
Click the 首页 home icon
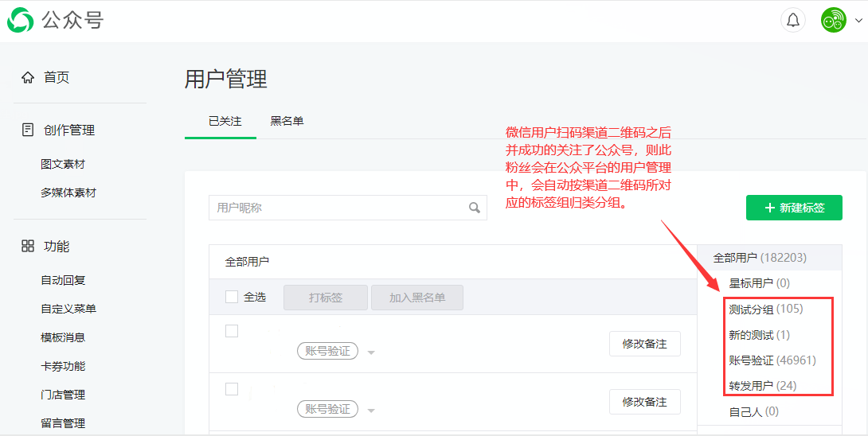(28, 77)
